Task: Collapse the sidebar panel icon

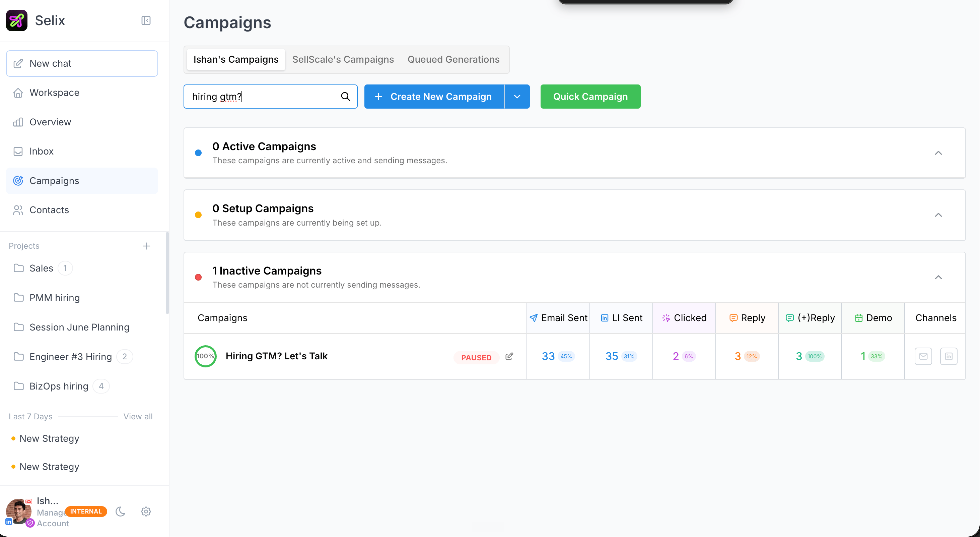Action: (146, 20)
